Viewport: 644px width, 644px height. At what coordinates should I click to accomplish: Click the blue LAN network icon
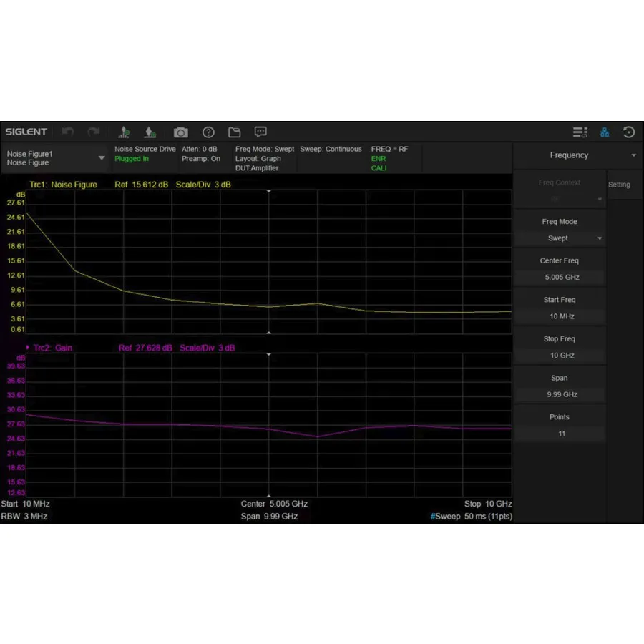click(x=605, y=132)
